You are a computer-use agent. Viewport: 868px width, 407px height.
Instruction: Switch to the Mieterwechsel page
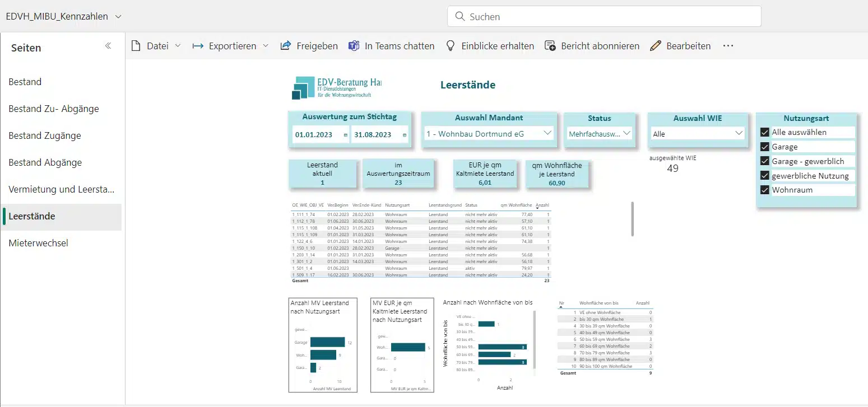click(38, 243)
